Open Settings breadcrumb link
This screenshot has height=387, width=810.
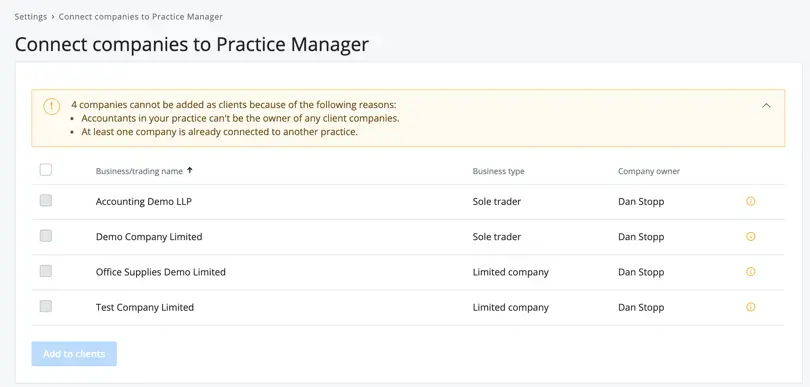point(30,17)
